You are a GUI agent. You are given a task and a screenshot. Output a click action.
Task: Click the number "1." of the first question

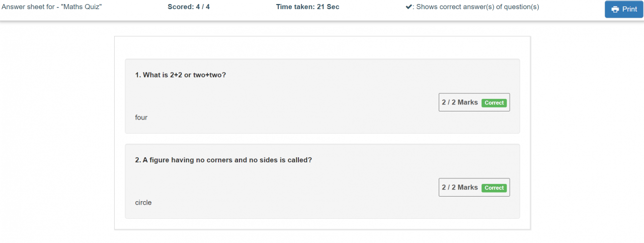point(138,75)
